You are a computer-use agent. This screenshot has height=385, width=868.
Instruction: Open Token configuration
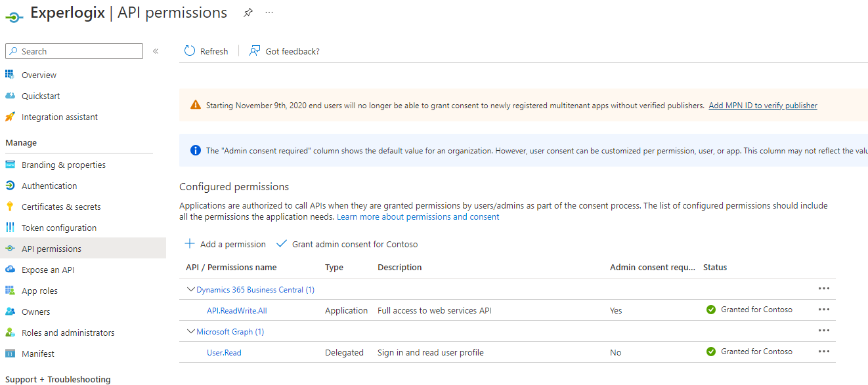(x=59, y=228)
